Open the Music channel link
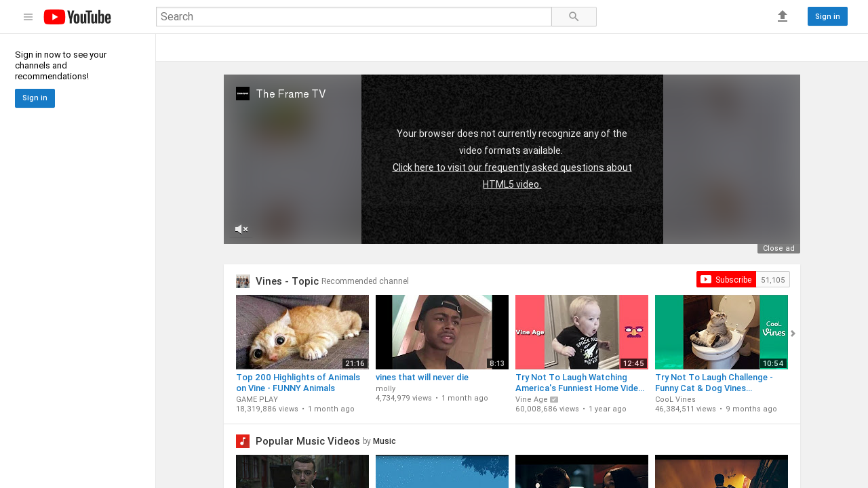The image size is (868, 488). coord(384,441)
